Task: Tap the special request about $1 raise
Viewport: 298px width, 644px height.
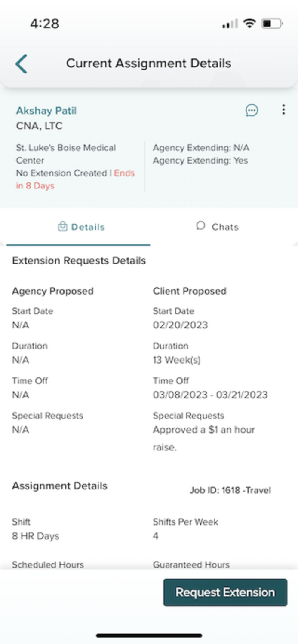Action: (203, 430)
